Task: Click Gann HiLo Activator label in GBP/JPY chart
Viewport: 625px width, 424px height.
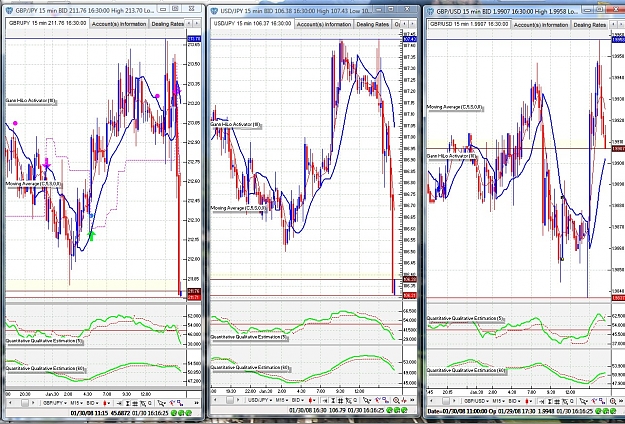Action: [x=31, y=101]
